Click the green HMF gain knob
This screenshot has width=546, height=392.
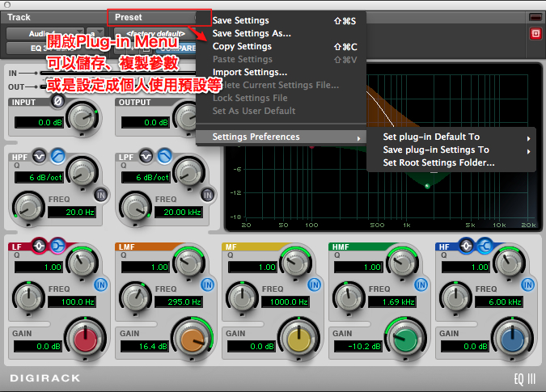point(405,338)
